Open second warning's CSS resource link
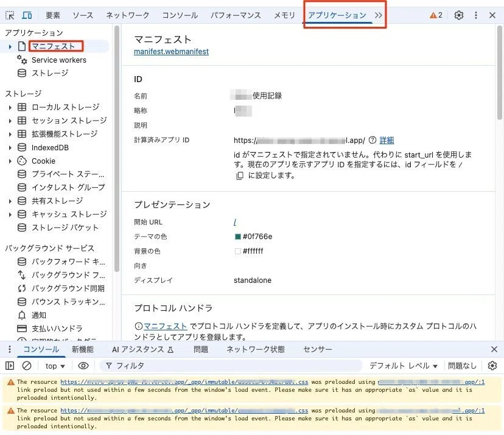Screen dimensions: 504x435 point(184,411)
